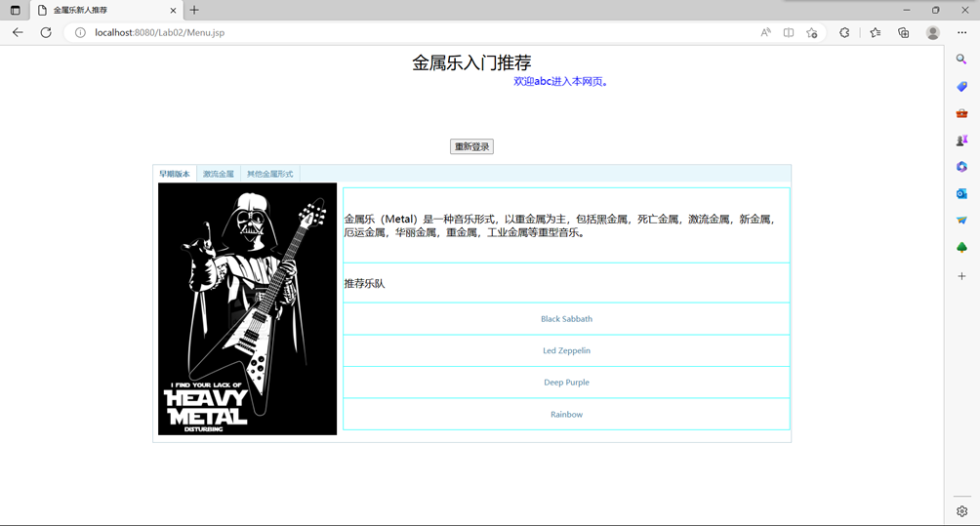Viewport: 980px width, 526px height.
Task: Open sidebar settings gear icon
Action: tap(961, 511)
